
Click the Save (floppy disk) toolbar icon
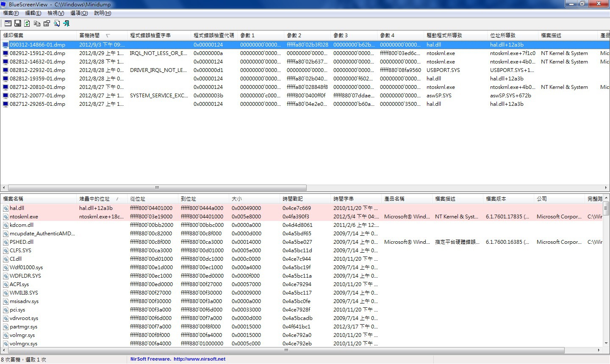pyautogui.click(x=18, y=23)
